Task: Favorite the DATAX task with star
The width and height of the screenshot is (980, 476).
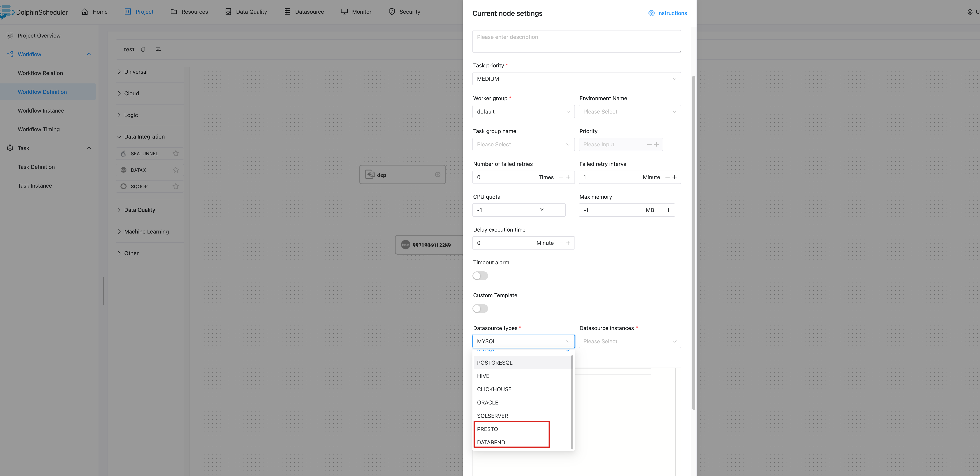Action: click(x=175, y=170)
